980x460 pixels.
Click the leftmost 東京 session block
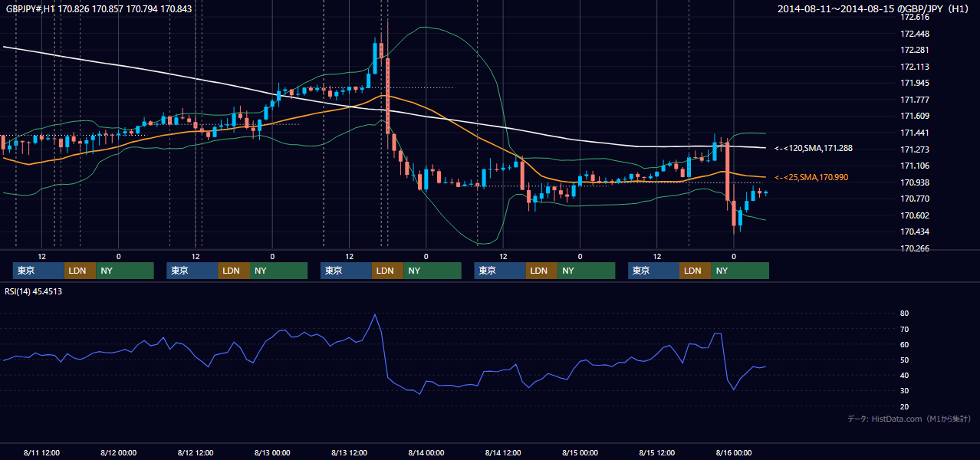point(38,271)
